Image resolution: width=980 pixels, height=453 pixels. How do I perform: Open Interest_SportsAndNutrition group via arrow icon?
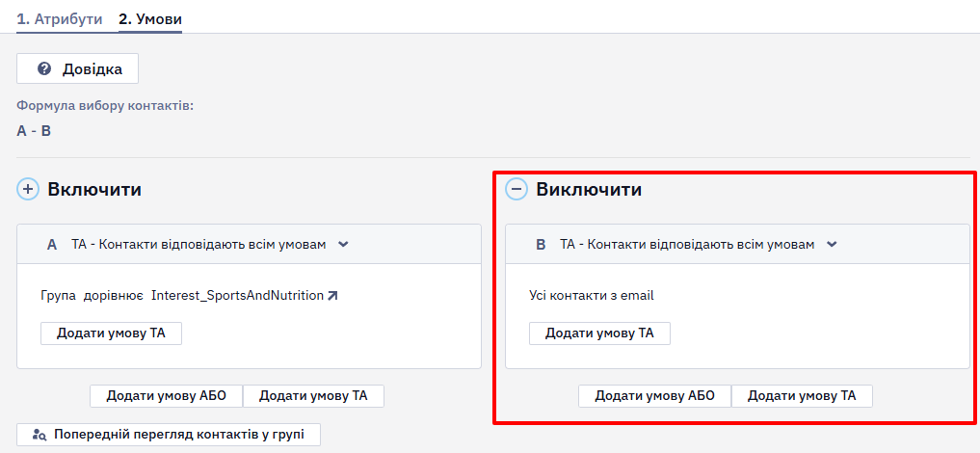point(332,296)
